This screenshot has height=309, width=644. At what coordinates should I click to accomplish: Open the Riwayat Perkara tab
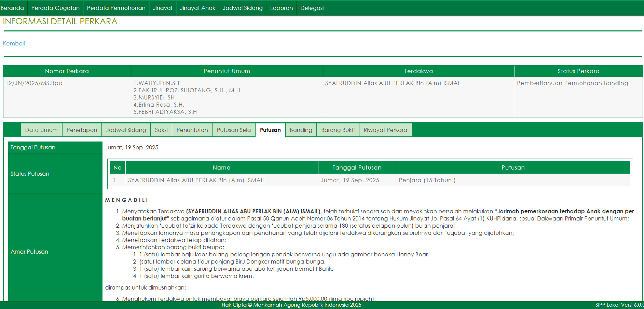point(385,130)
